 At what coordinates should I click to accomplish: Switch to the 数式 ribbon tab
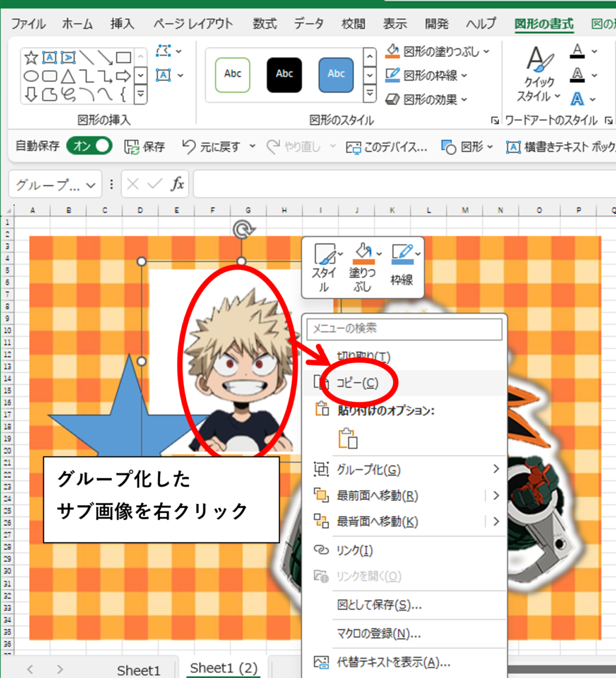pyautogui.click(x=265, y=23)
